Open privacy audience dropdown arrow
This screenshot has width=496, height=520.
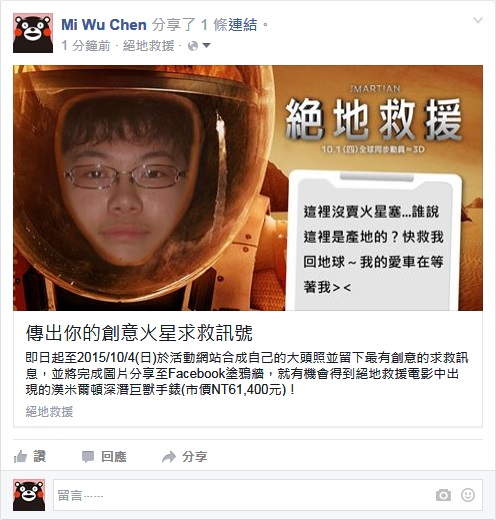206,45
